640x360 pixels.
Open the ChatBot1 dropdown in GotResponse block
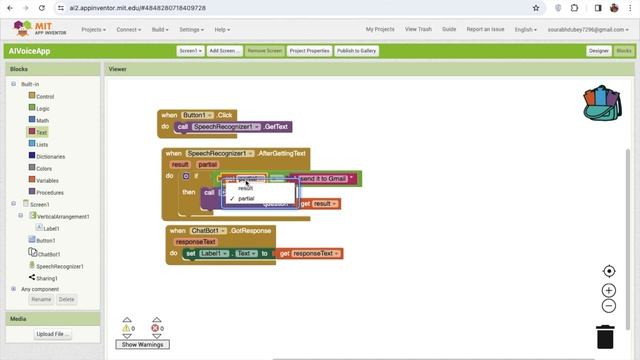pos(209,231)
